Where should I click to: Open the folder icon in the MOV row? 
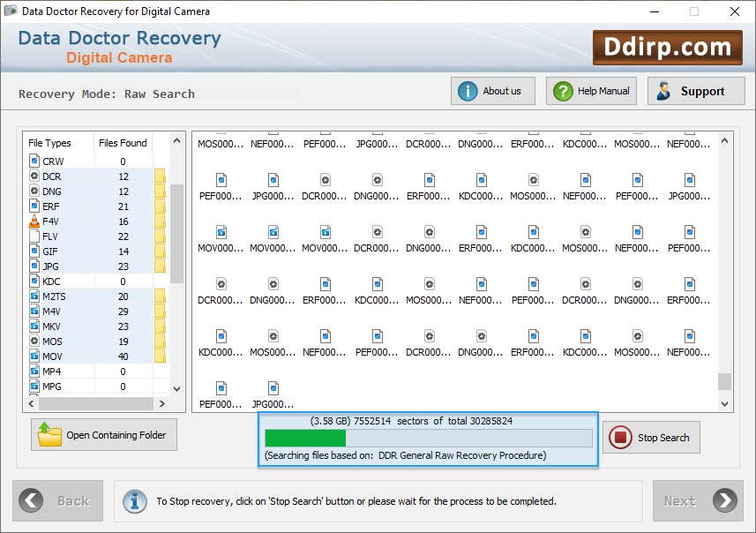[160, 356]
